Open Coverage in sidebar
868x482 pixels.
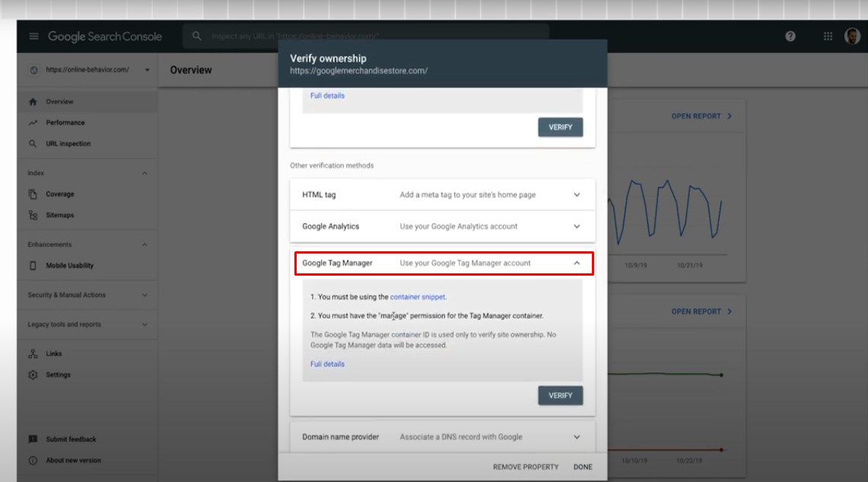[60, 194]
